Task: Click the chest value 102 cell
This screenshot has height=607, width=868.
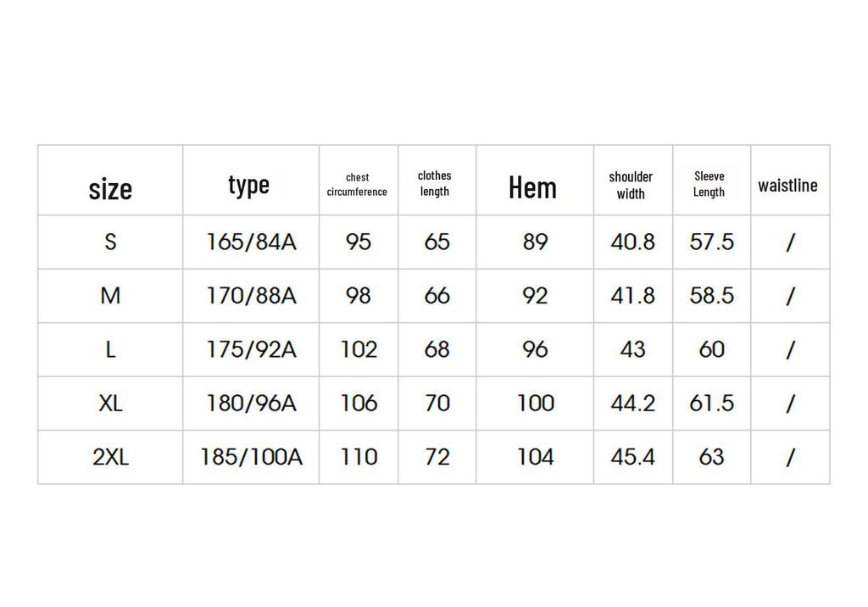Action: (359, 349)
